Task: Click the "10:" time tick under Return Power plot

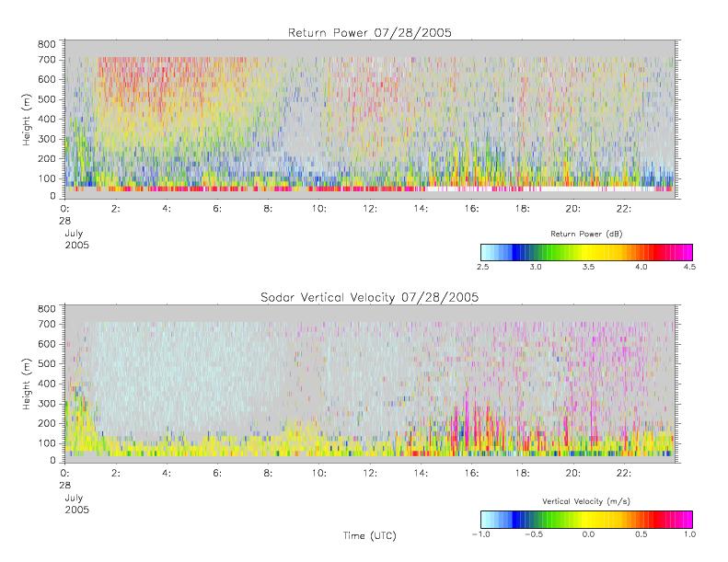Action: pyautogui.click(x=319, y=209)
